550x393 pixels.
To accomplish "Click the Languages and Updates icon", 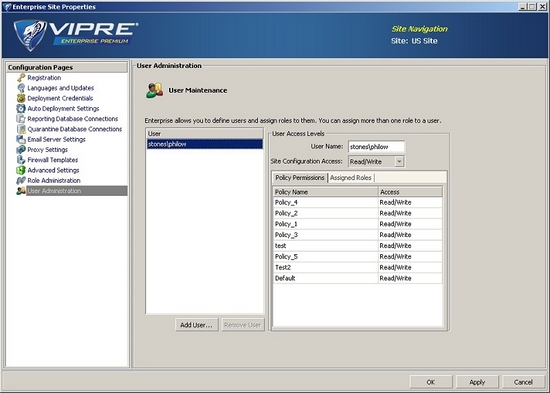I will click(x=21, y=88).
